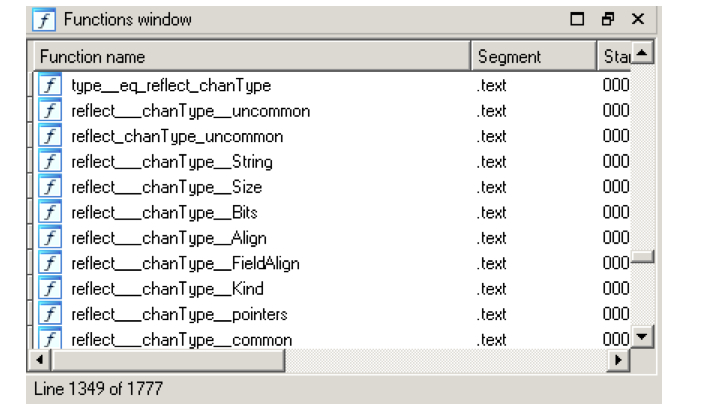Click the Functions window title icon

coord(44,20)
